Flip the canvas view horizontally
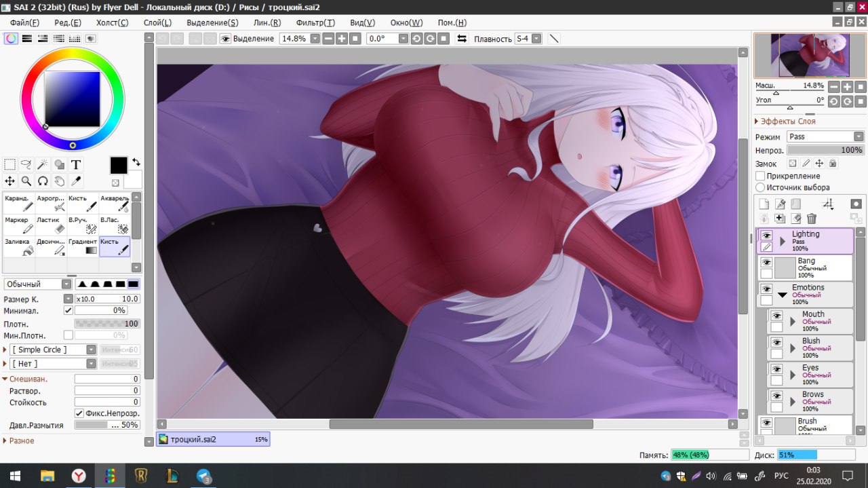 462,39
